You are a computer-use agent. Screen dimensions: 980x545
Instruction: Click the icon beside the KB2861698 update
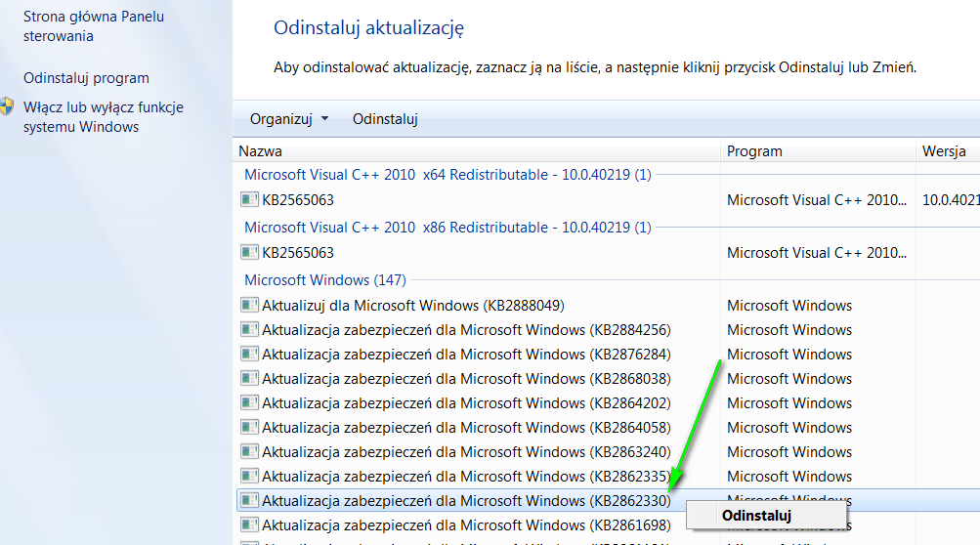[x=249, y=524]
